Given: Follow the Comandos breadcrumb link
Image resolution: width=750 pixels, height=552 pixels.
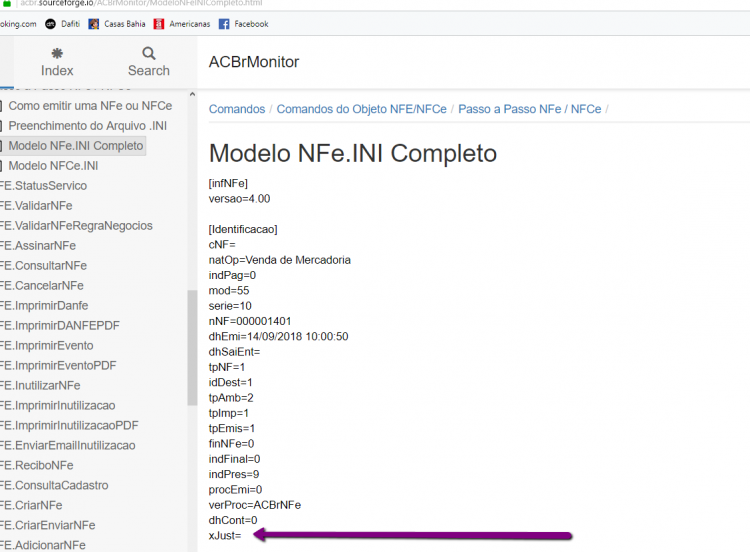Looking at the screenshot, I should 237,109.
